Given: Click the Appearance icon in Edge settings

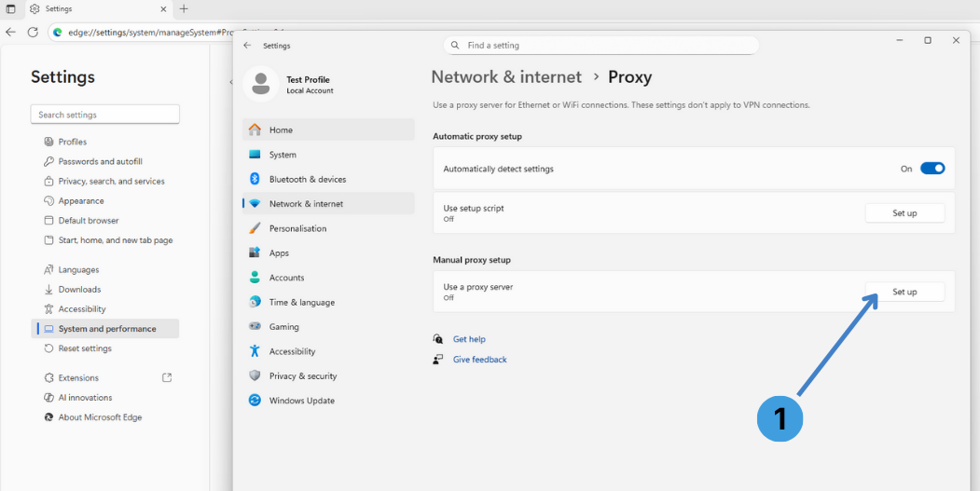Looking at the screenshot, I should pyautogui.click(x=48, y=201).
